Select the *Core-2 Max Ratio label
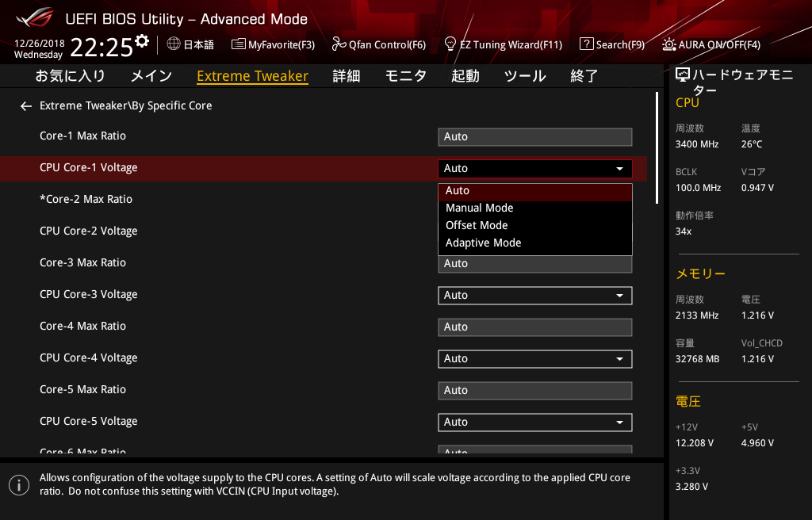Viewport: 812px width, 520px height. point(86,200)
